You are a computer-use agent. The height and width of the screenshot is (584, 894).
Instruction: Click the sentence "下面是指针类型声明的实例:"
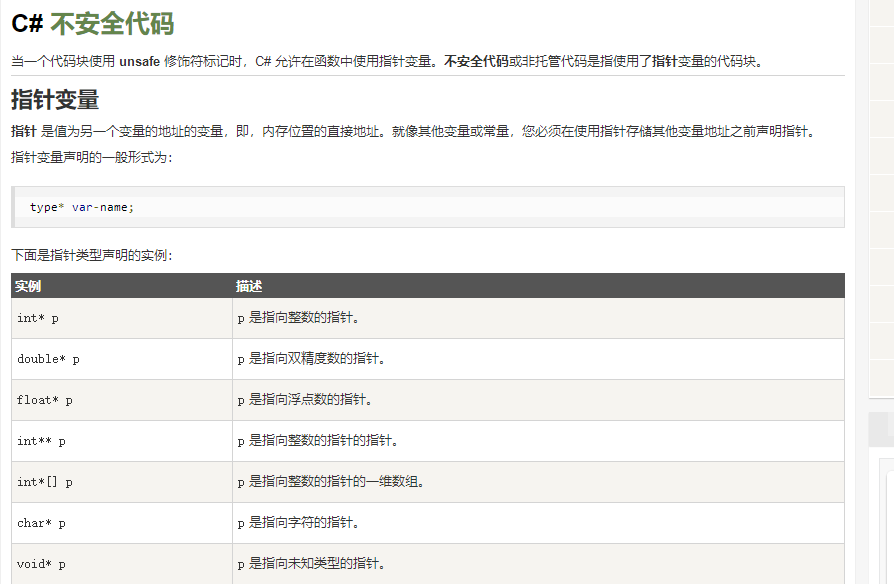pos(92,255)
